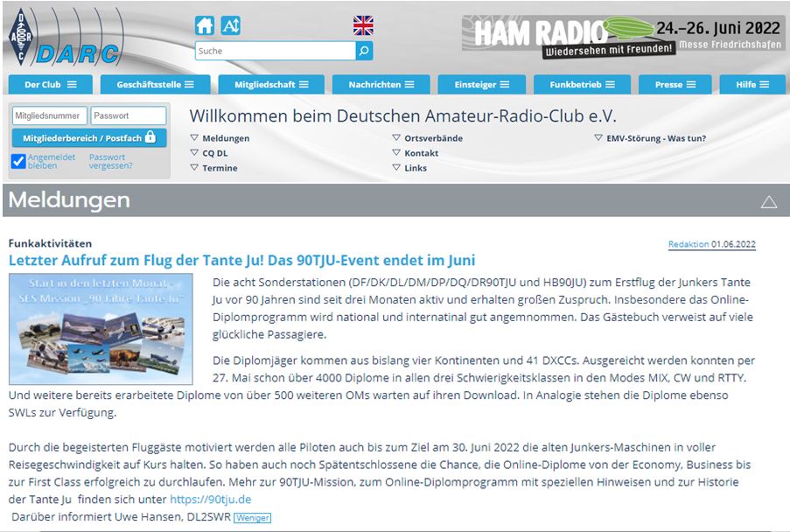Open the Funkbetrieb dropdown menu
The image size is (790, 532).
(x=582, y=85)
